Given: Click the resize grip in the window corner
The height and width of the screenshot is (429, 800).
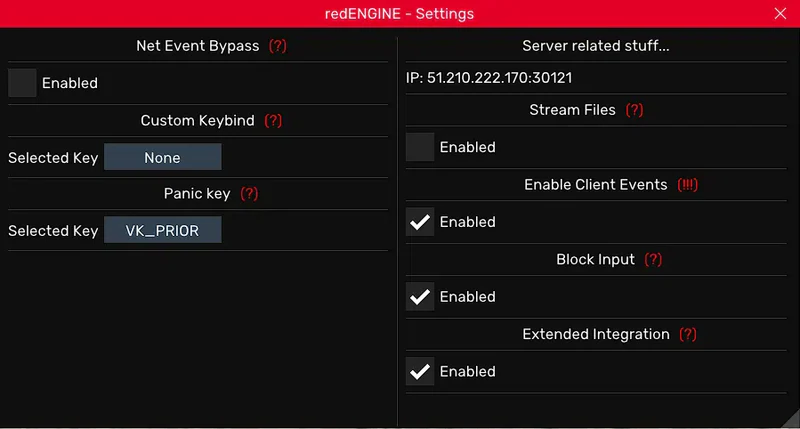Looking at the screenshot, I should point(791,421).
